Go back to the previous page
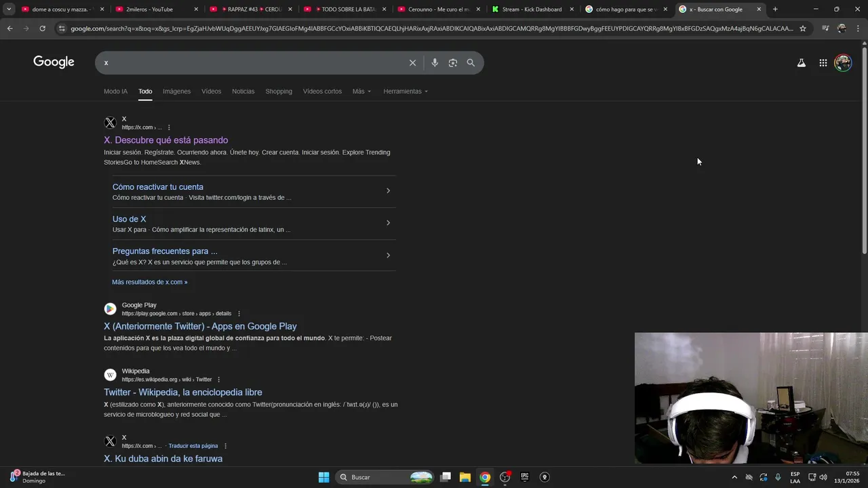Screen dimensions: 868x488 9,28
